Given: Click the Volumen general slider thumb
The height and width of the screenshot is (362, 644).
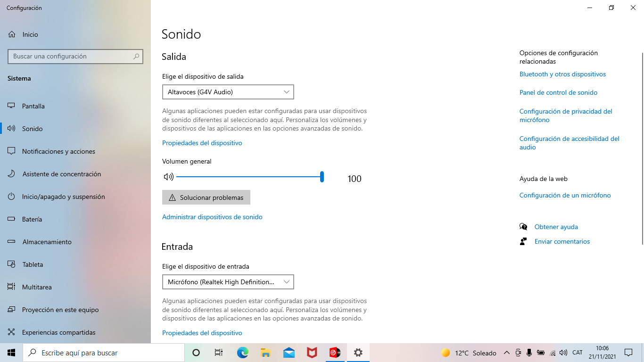Looking at the screenshot, I should tap(322, 177).
